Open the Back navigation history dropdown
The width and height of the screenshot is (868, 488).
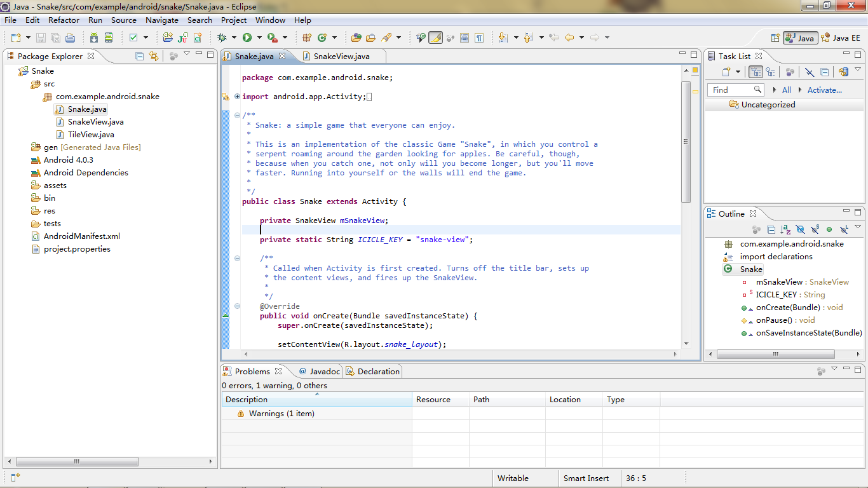[581, 38]
